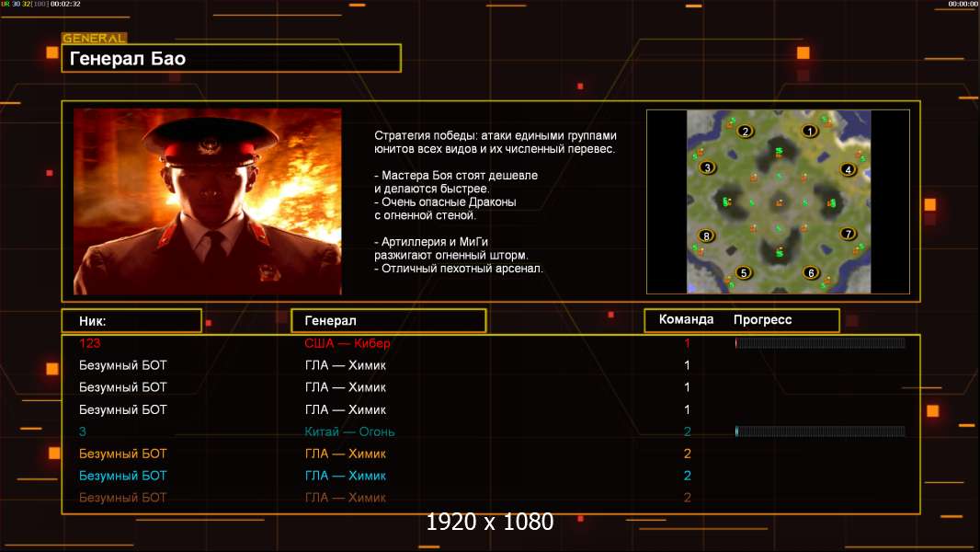Click the 'Генерал' column header

(x=389, y=321)
